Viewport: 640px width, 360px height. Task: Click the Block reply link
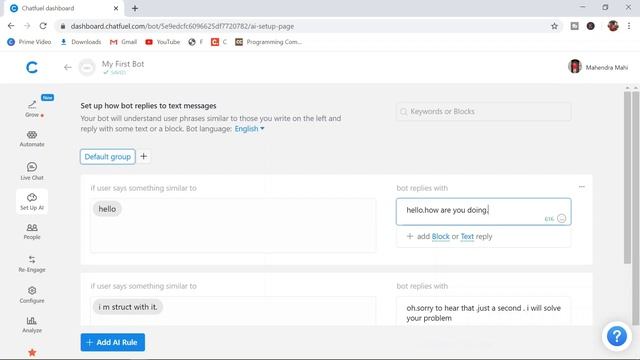click(x=440, y=236)
